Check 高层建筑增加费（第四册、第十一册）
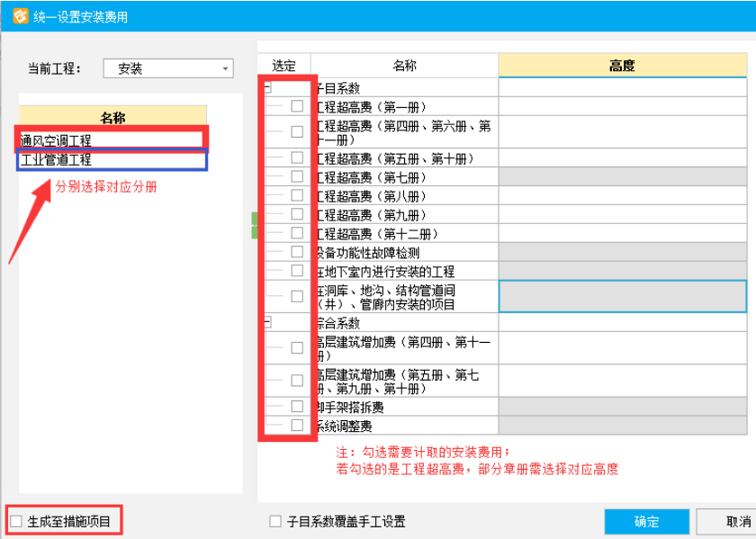This screenshot has width=756, height=539. click(297, 347)
